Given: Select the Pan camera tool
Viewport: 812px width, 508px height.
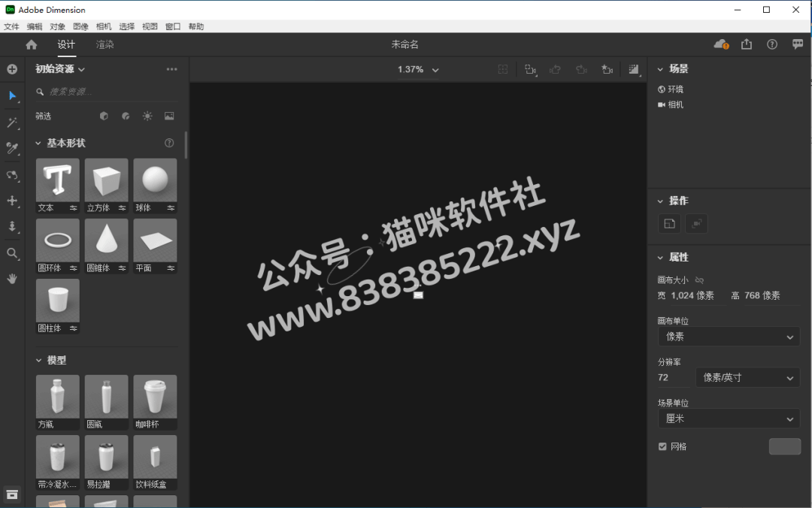Looking at the screenshot, I should point(13,201).
